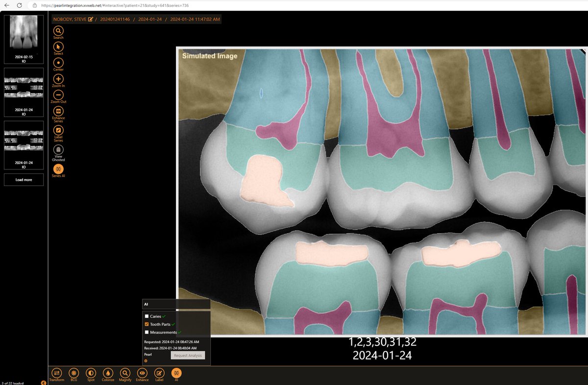Activate the Select pointer tool
This screenshot has height=385, width=588.
[58, 47]
